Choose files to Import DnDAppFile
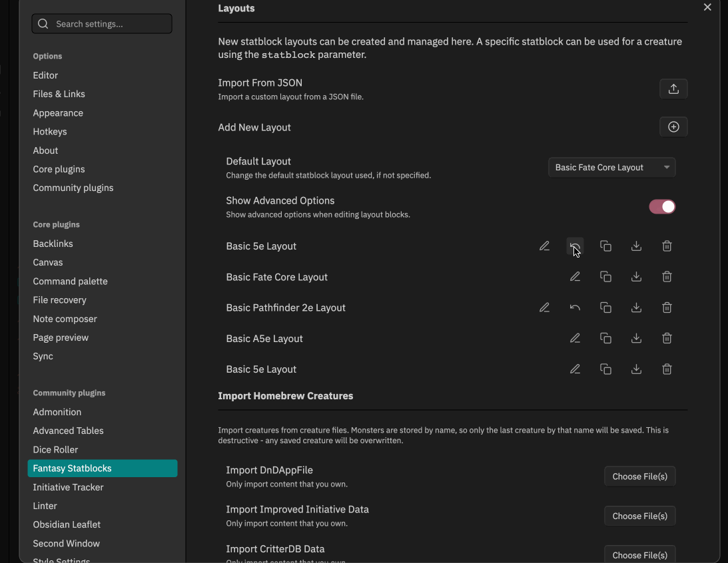 639,476
